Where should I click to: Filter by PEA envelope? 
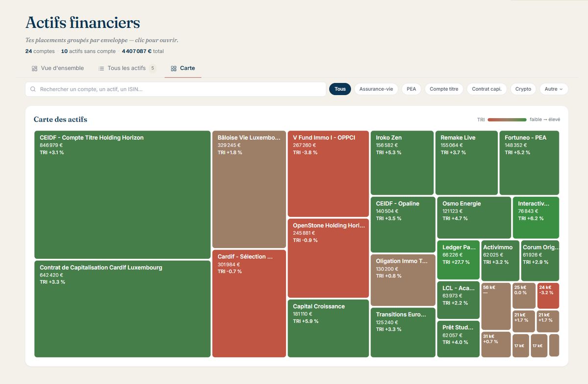411,89
